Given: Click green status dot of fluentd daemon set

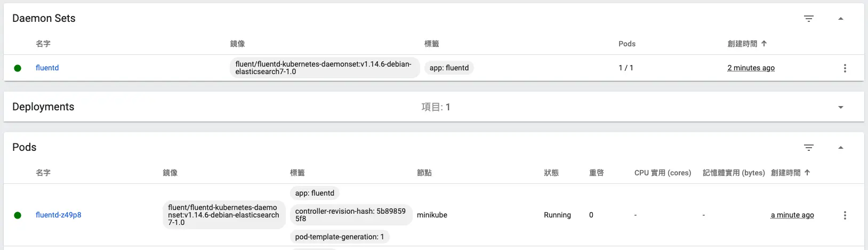Looking at the screenshot, I should pyautogui.click(x=18, y=68).
